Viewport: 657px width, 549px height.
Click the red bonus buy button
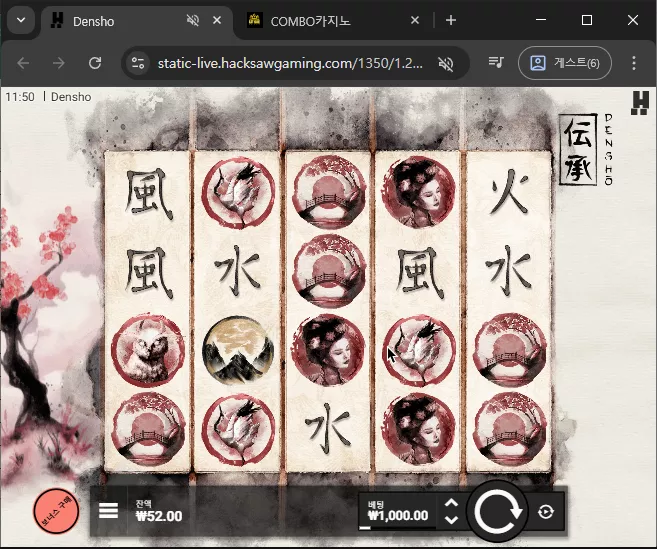pyautogui.click(x=56, y=511)
